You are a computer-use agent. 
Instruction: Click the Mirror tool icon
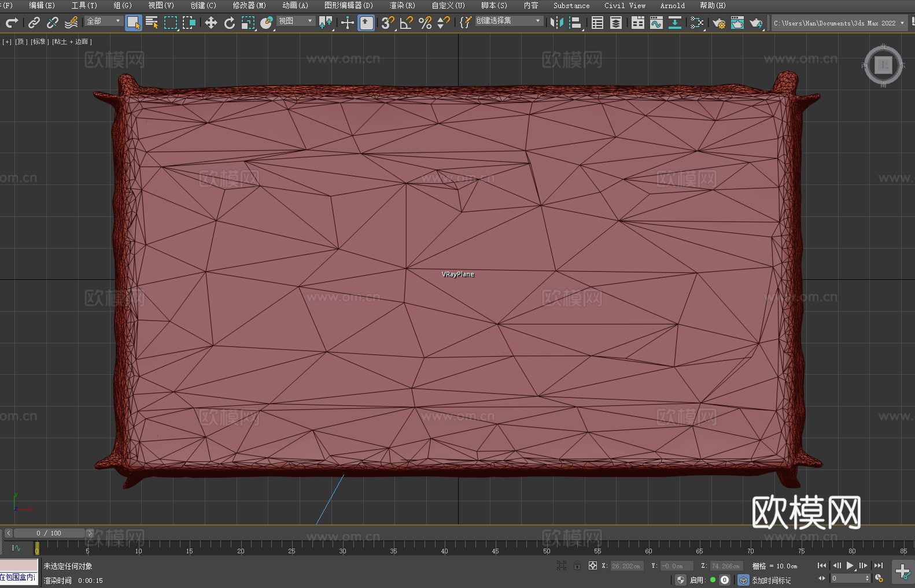(557, 23)
